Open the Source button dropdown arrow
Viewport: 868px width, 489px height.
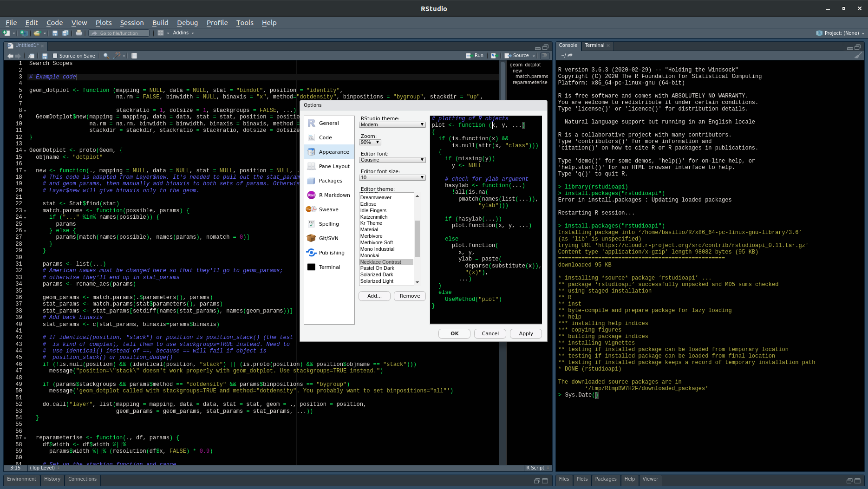coord(534,56)
